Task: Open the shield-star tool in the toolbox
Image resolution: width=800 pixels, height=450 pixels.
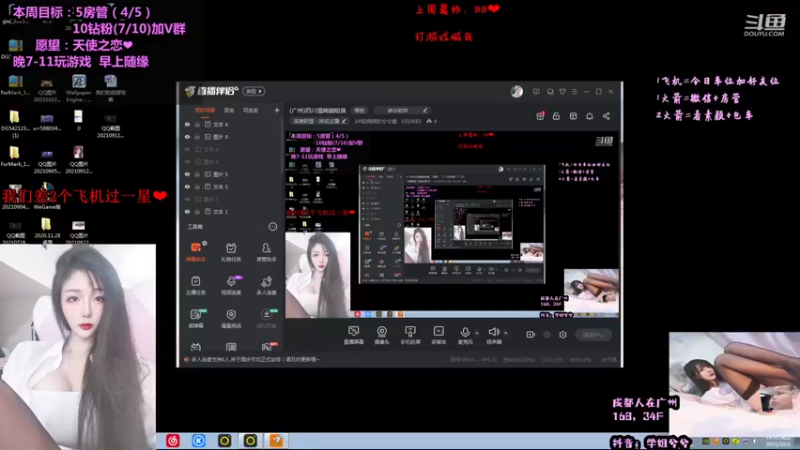Action: (x=231, y=318)
